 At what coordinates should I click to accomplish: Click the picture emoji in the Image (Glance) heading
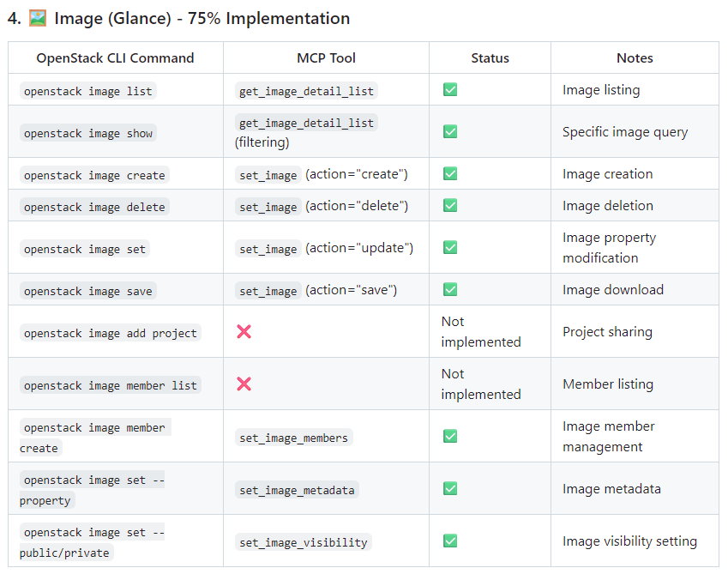(x=38, y=18)
